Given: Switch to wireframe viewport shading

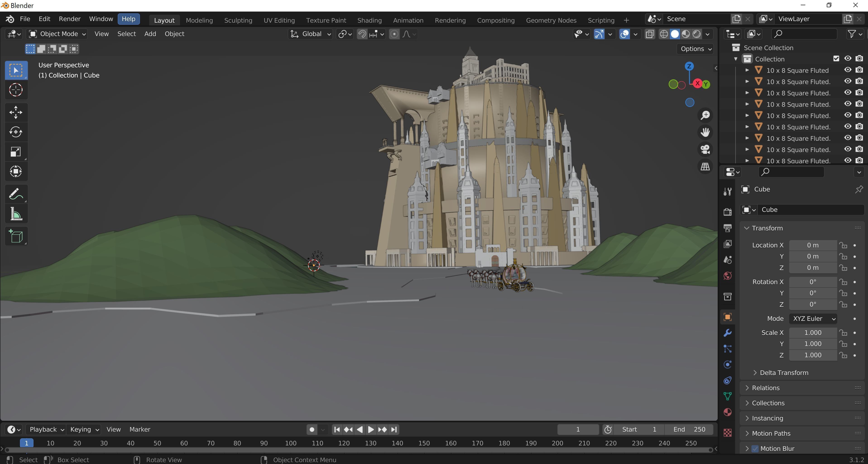Looking at the screenshot, I should point(664,34).
